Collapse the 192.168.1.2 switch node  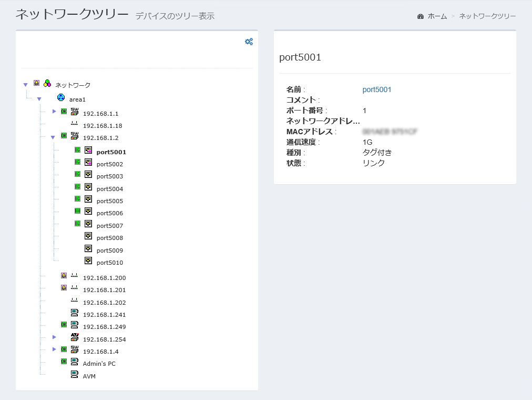click(x=53, y=137)
